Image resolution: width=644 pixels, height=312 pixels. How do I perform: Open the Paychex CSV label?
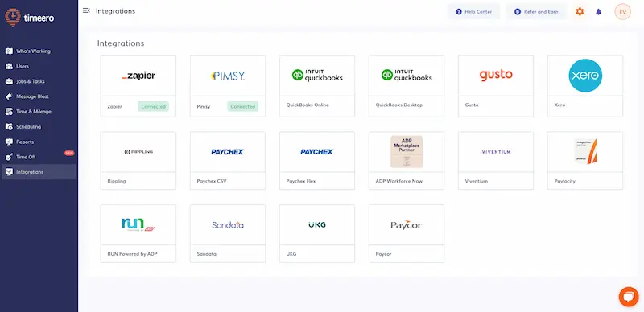coord(212,181)
